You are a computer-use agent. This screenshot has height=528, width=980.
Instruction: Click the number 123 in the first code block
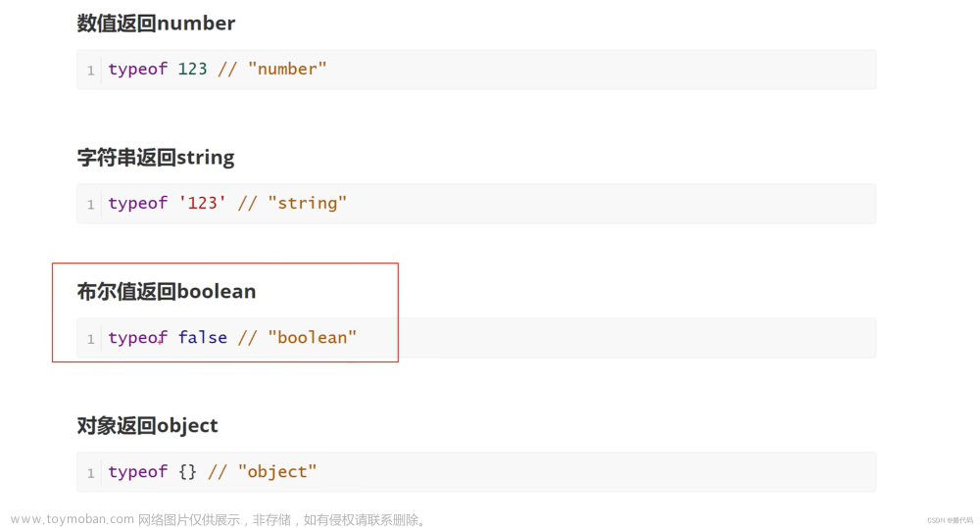[x=192, y=69]
